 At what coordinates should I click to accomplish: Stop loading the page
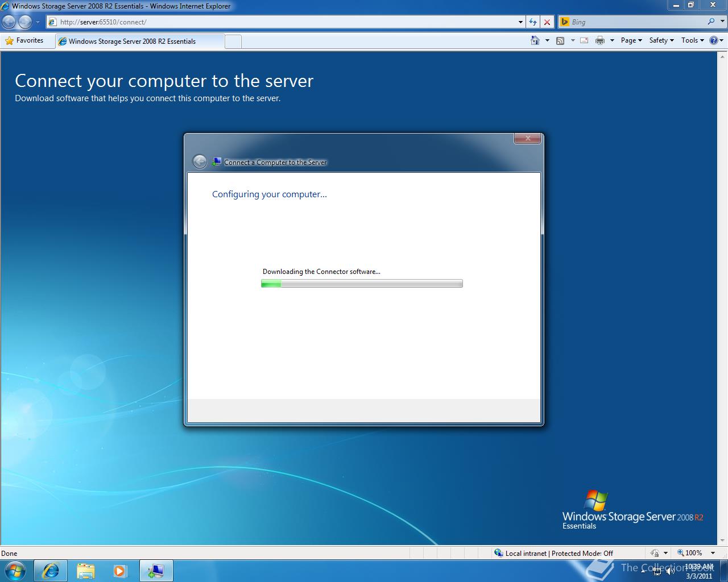tap(547, 22)
